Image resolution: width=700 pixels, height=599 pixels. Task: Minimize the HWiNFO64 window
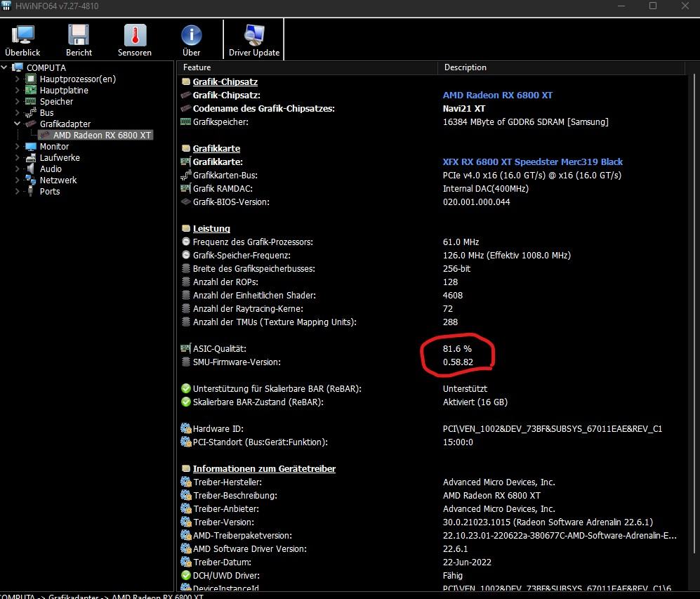[x=621, y=6]
